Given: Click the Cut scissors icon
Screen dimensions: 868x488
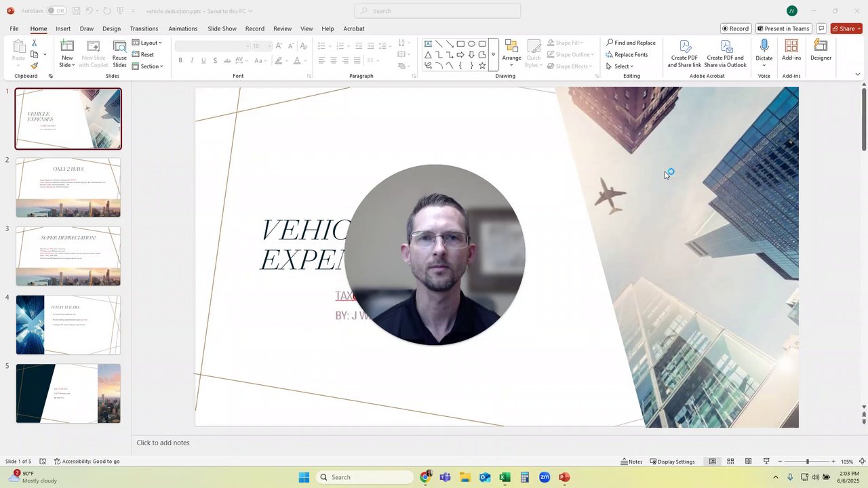Looking at the screenshot, I should 34,43.
